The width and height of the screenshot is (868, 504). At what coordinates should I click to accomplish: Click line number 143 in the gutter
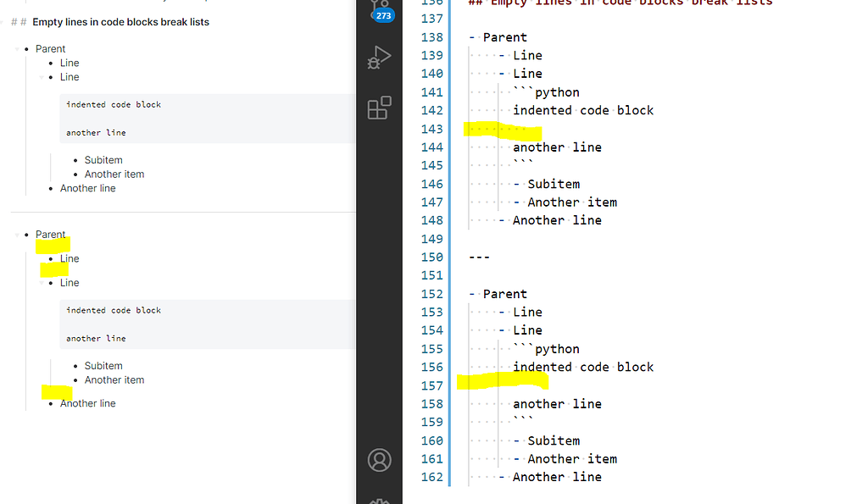pyautogui.click(x=432, y=128)
